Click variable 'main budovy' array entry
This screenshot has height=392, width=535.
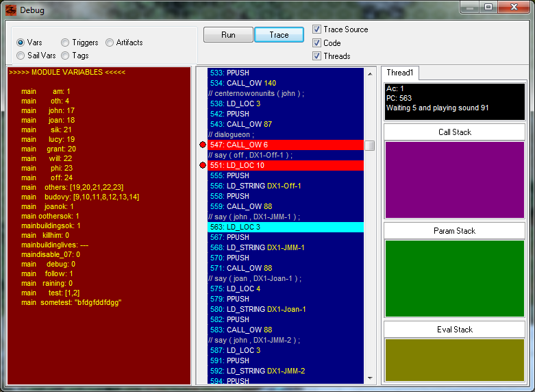pyautogui.click(x=80, y=197)
